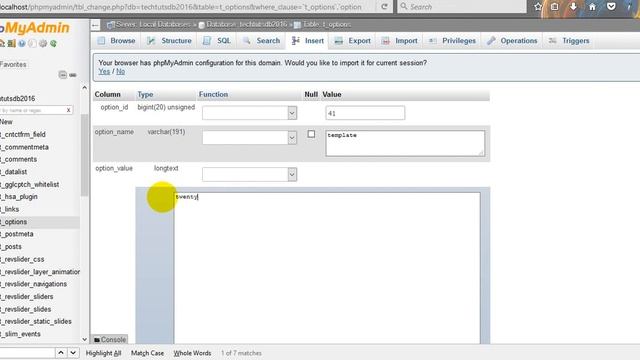Open the Triggers tab

(x=569, y=41)
